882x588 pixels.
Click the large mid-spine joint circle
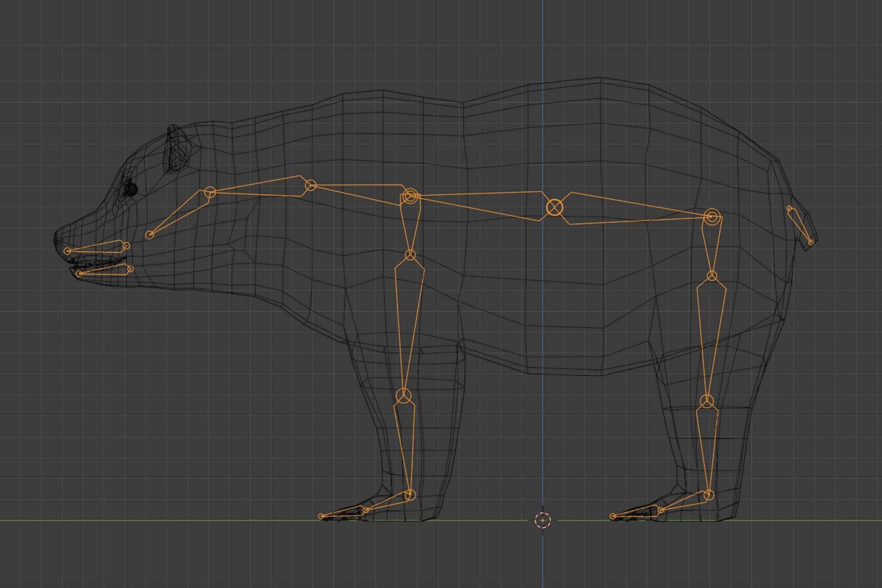click(x=555, y=207)
